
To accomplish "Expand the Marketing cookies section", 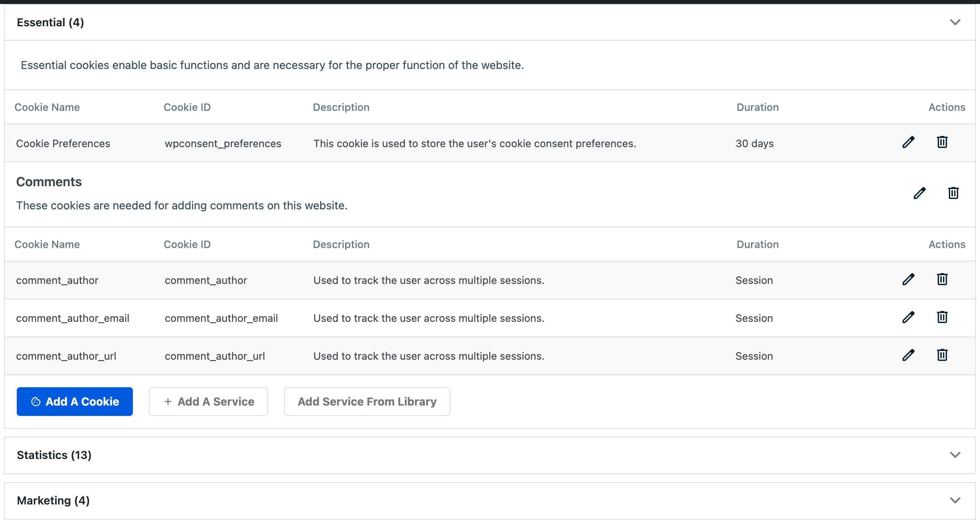I will pyautogui.click(x=954, y=500).
